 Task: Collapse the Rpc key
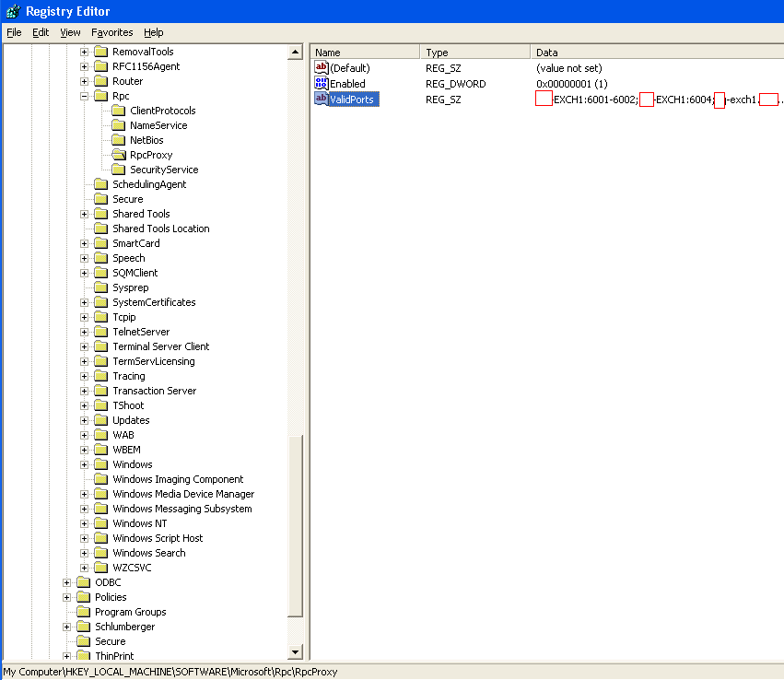(85, 96)
